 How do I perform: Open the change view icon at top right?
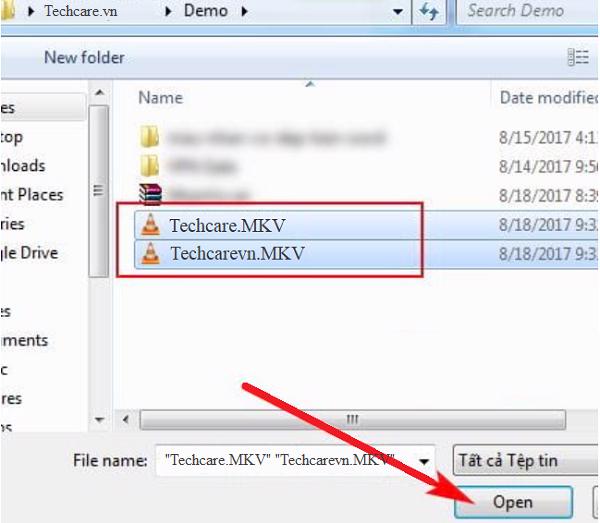(578, 58)
